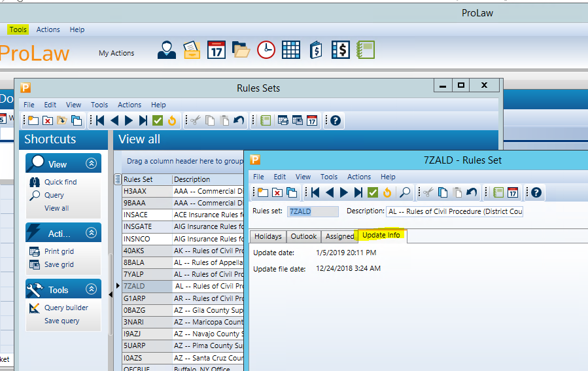Open the red clock Time Entries icon

[x=266, y=50]
